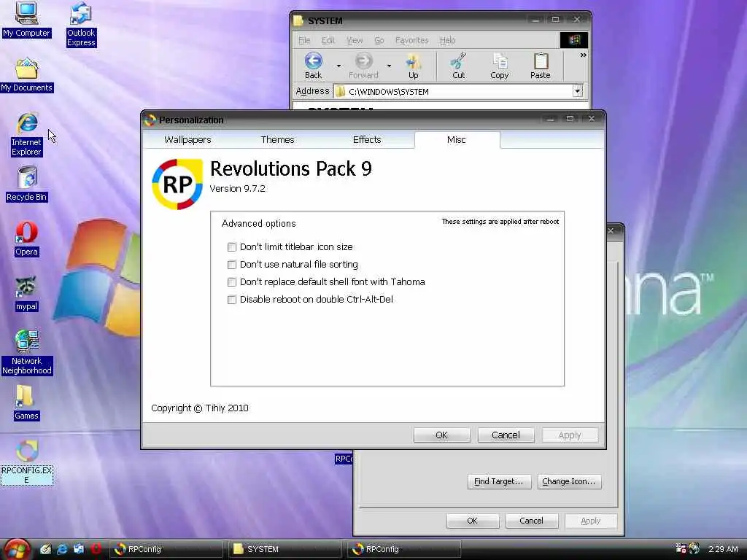
Task: Click first quick launch icon next to Start
Action: point(45,549)
